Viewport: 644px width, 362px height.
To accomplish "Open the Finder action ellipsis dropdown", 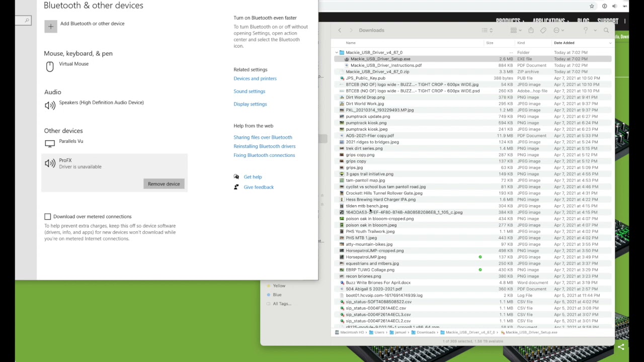I will tap(558, 30).
